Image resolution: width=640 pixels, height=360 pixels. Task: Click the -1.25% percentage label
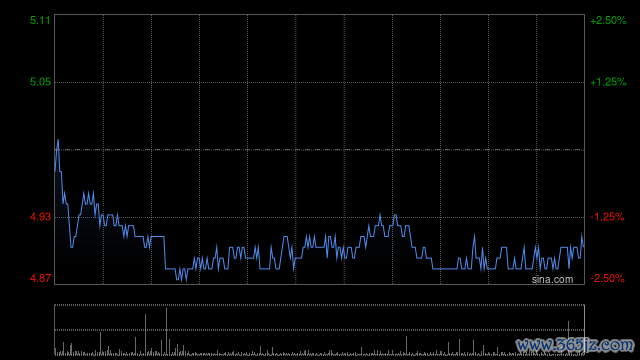[607, 217]
